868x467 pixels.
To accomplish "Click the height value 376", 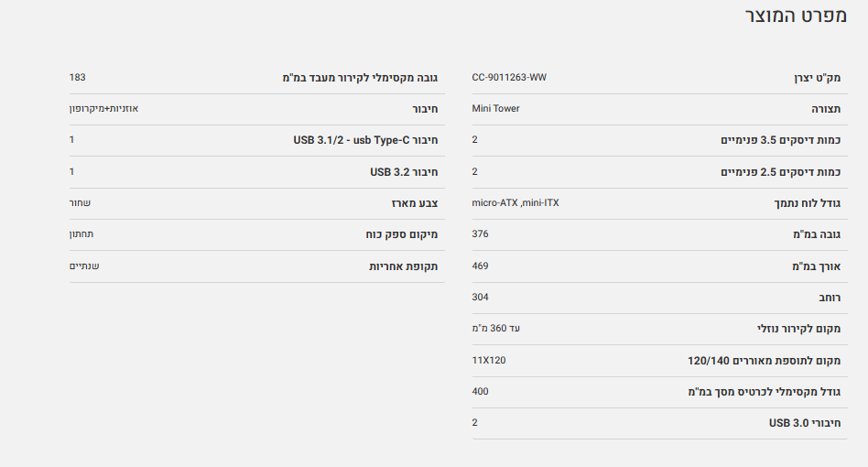I will [480, 233].
